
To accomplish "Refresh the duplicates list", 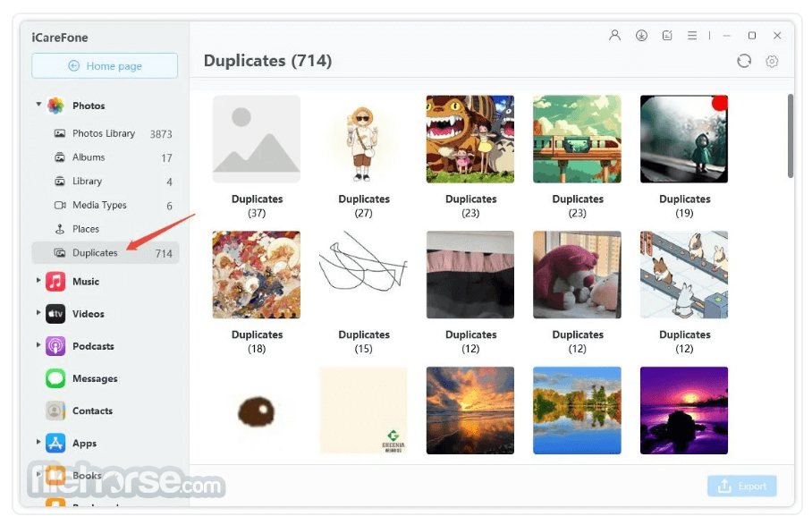I will (744, 61).
